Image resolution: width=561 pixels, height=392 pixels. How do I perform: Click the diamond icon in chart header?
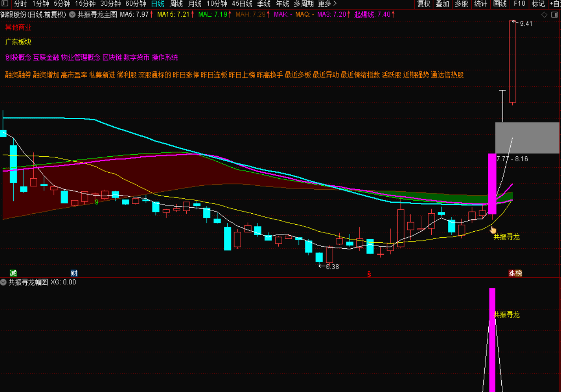pos(544,14)
